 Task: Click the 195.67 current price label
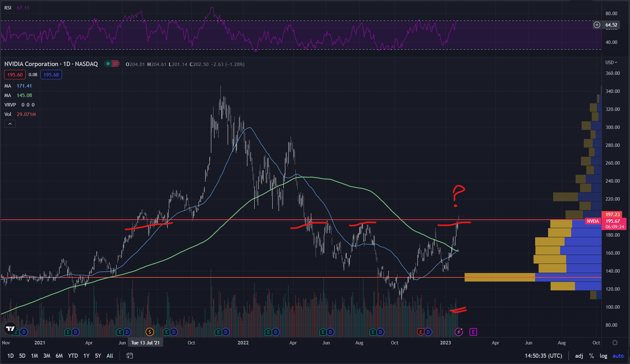click(613, 221)
